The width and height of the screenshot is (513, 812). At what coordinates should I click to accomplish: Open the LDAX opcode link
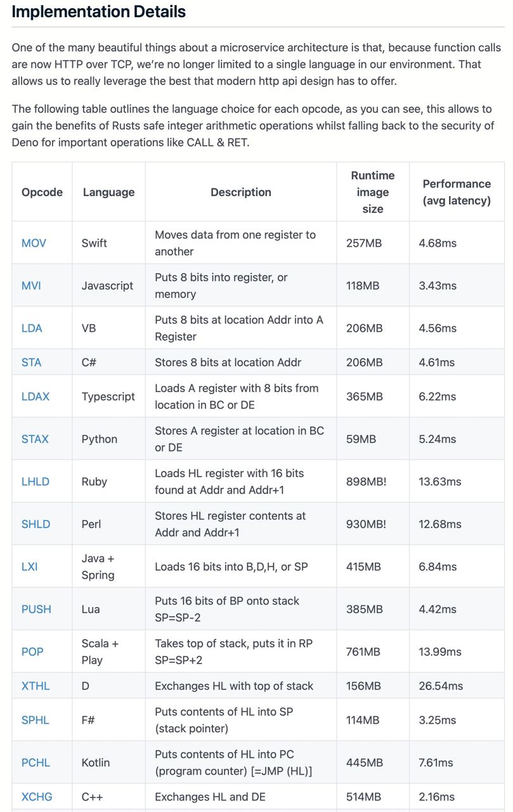point(35,396)
